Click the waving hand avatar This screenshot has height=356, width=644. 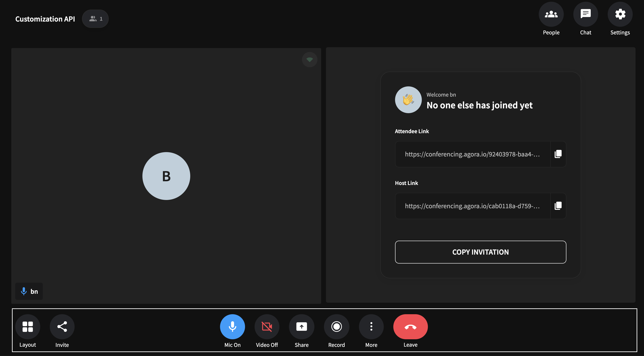click(x=408, y=100)
